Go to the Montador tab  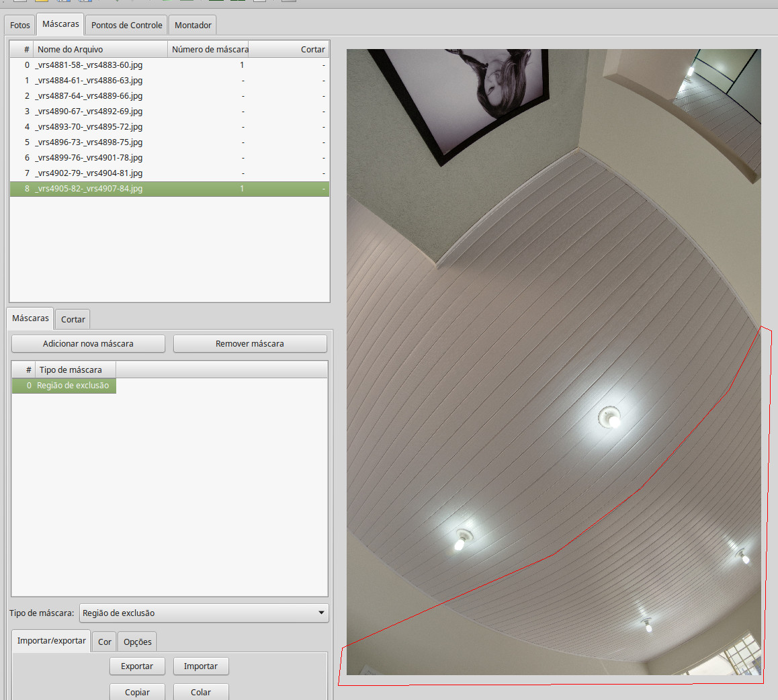193,25
